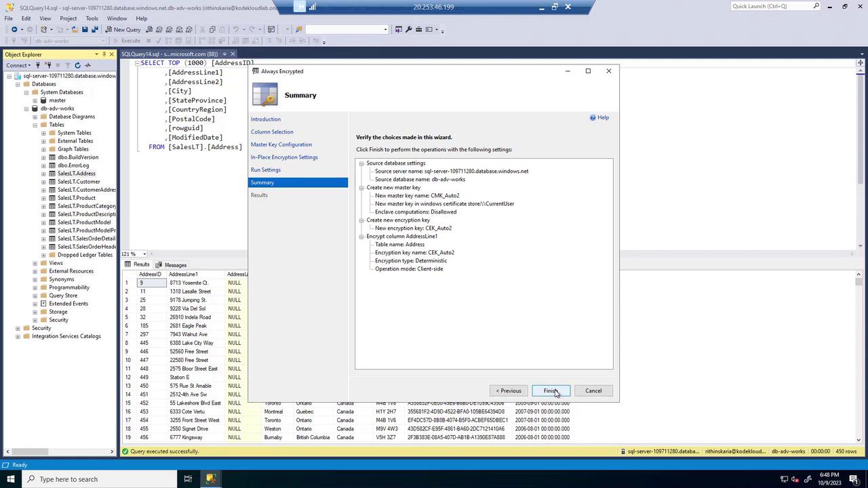Open the Window menu
The width and height of the screenshot is (868, 488).
(x=117, y=18)
